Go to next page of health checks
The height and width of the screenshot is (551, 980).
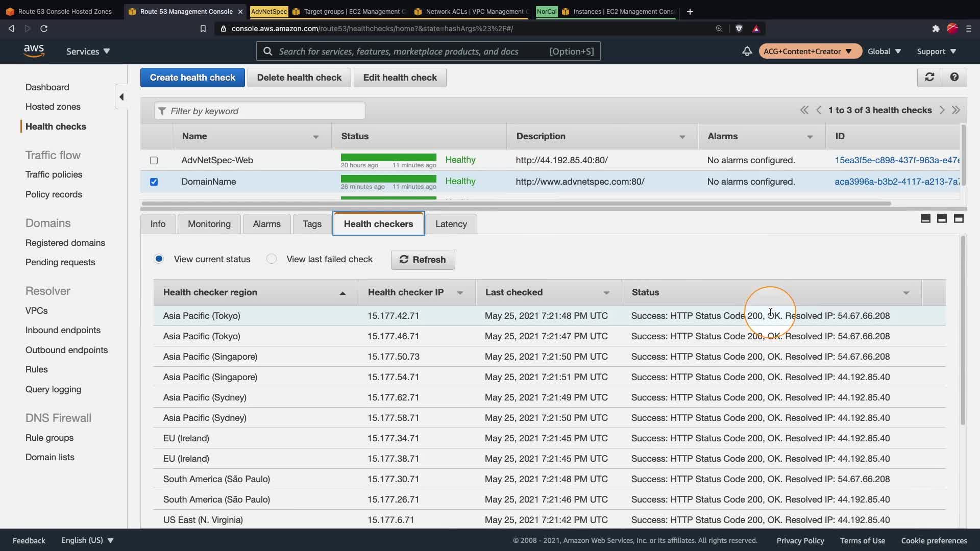pyautogui.click(x=942, y=110)
